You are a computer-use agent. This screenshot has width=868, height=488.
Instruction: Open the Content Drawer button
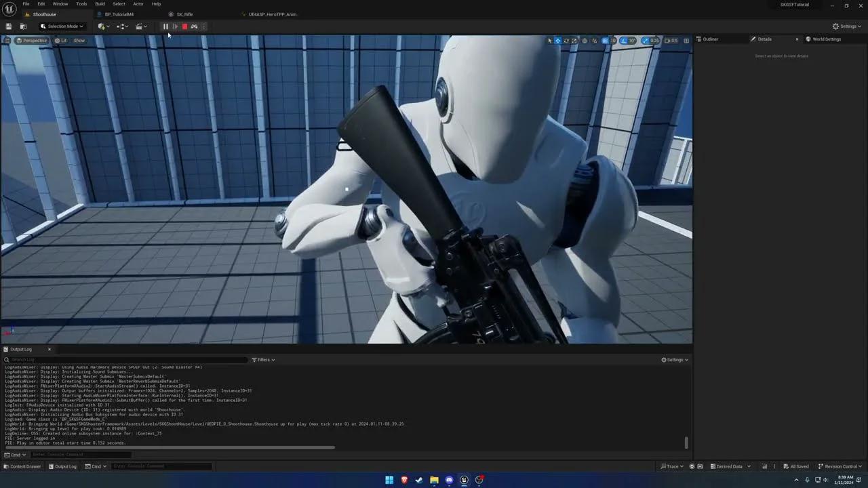(x=22, y=466)
